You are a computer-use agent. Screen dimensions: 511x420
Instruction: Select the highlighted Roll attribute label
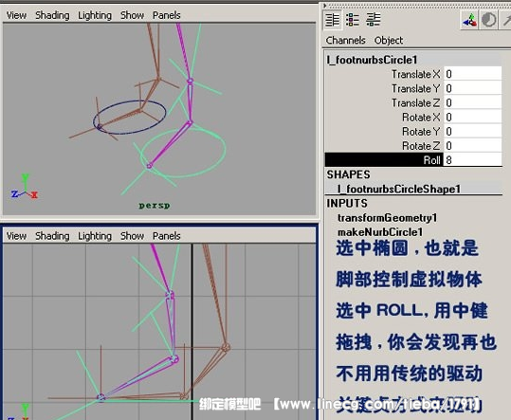[x=384, y=160]
